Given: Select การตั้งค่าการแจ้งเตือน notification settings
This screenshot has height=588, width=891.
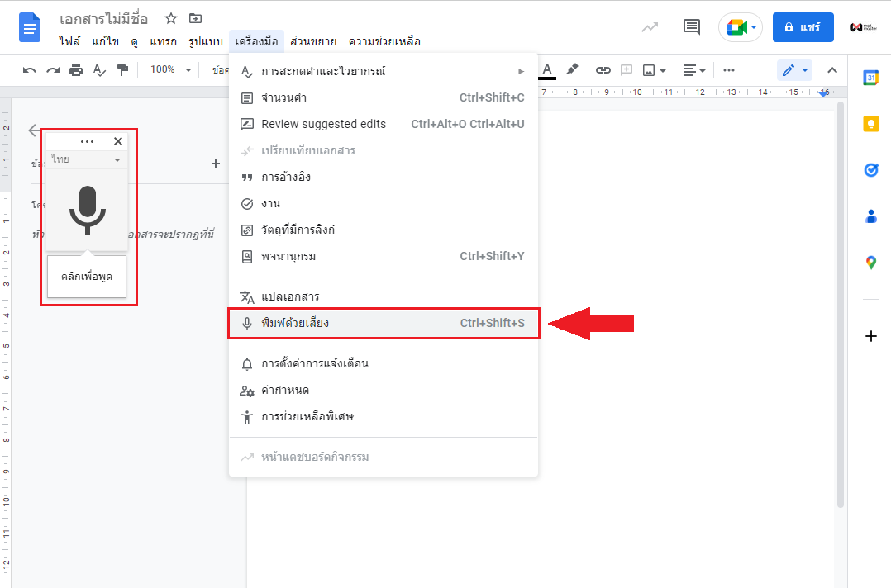Looking at the screenshot, I should click(384, 364).
